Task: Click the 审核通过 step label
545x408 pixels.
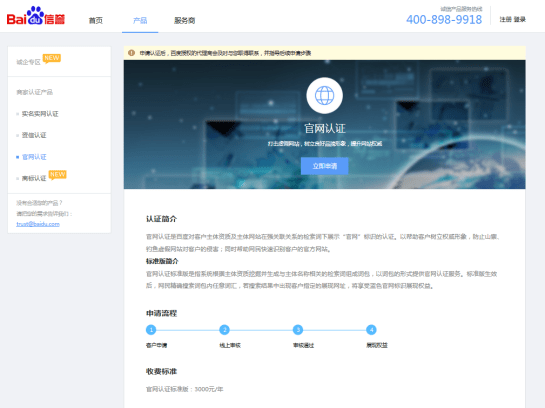Action: [x=303, y=345]
